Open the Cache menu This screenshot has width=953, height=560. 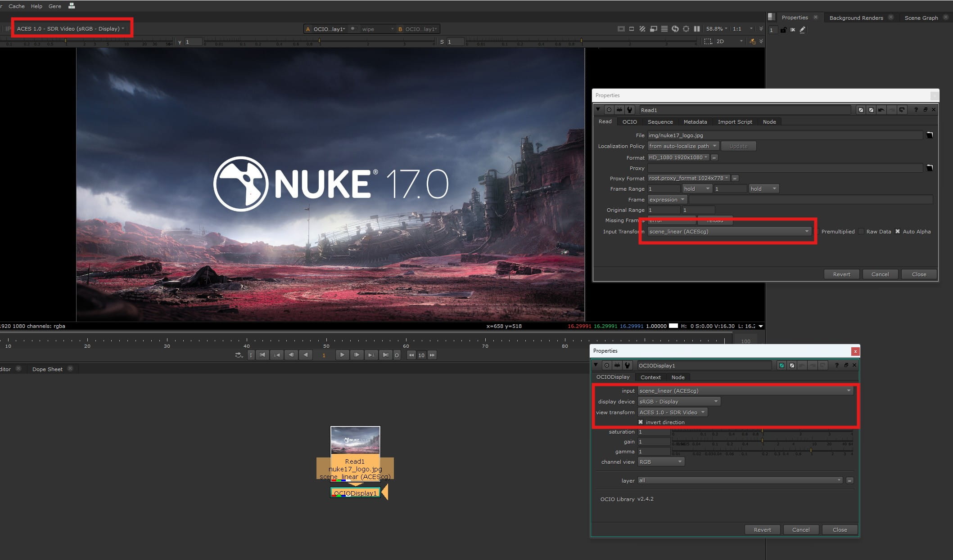tap(17, 6)
